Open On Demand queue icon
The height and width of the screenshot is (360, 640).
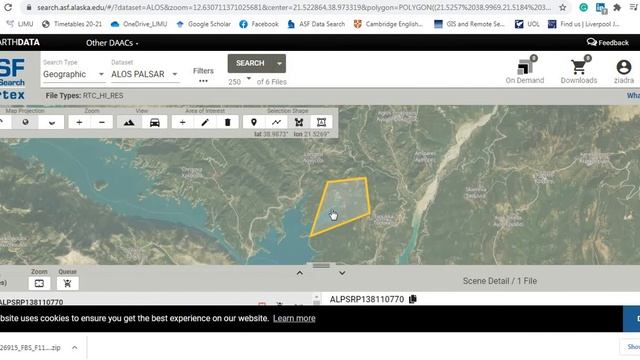524,70
